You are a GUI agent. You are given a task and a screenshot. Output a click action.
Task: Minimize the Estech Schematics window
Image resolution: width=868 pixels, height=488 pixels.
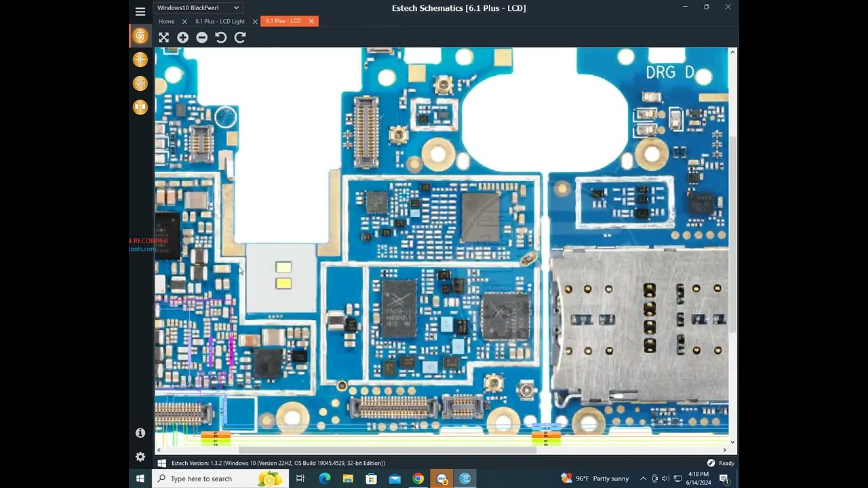685,7
